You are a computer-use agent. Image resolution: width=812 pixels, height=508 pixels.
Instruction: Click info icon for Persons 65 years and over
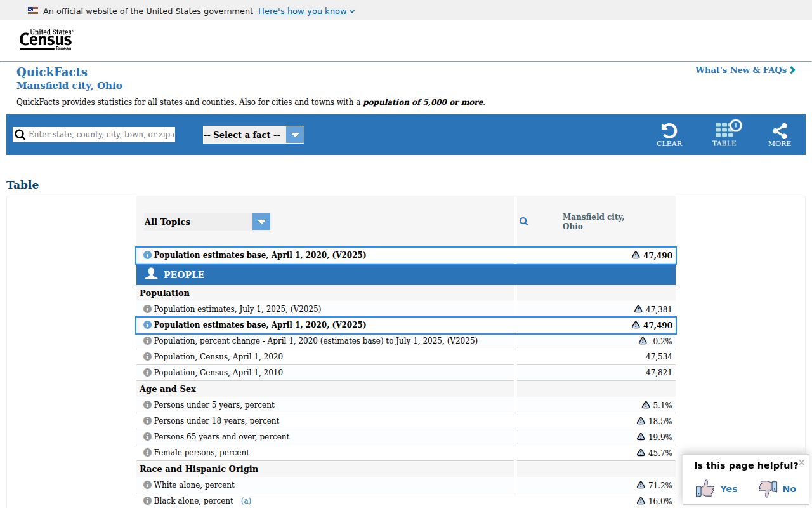[x=147, y=437]
